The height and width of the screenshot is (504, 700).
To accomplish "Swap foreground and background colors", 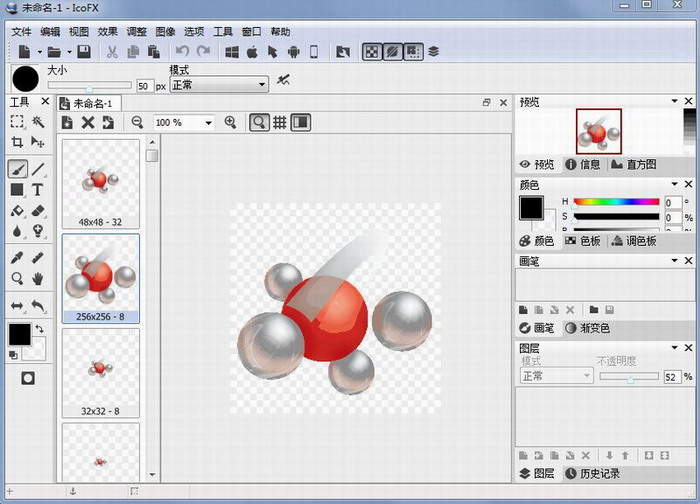I will pyautogui.click(x=39, y=329).
